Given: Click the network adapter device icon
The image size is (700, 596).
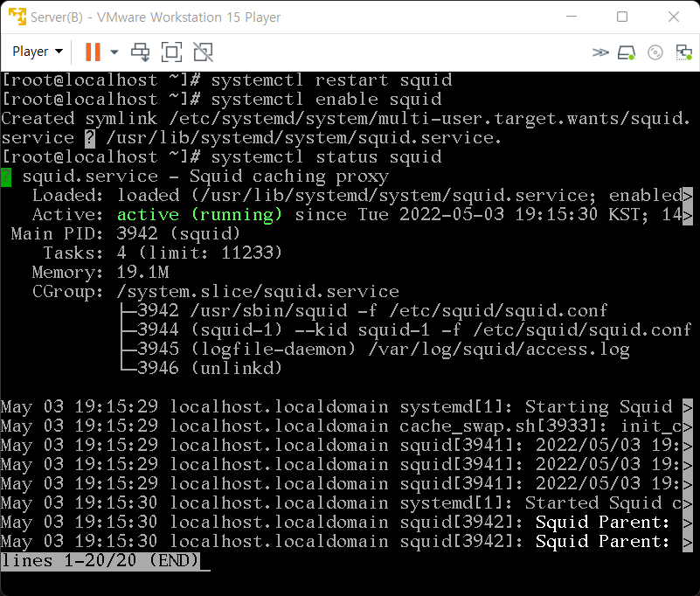Looking at the screenshot, I should click(683, 52).
